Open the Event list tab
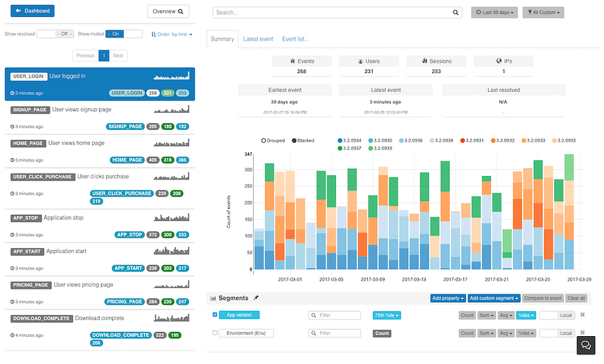The image size is (604, 364). 295,39
